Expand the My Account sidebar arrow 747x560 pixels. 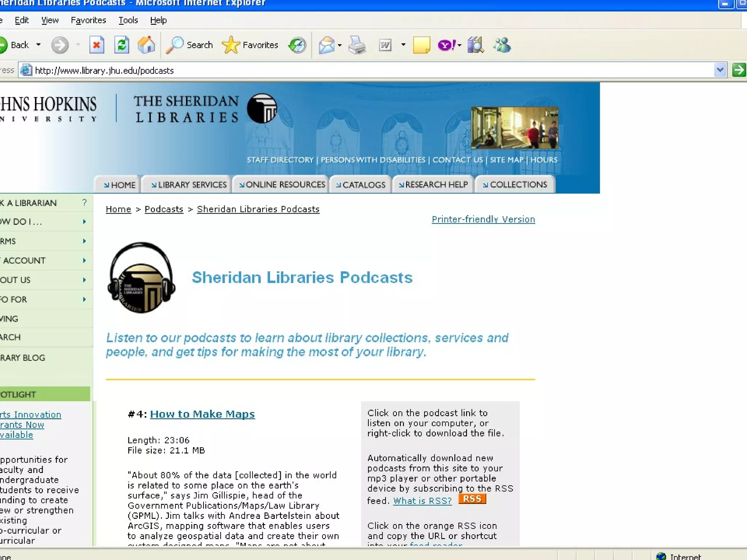pyautogui.click(x=84, y=260)
